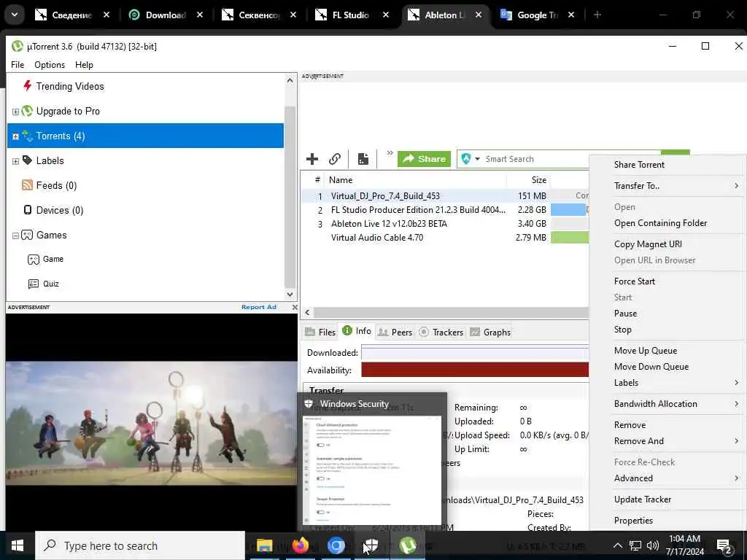
Task: Choose Force Start in context menu
Action: [634, 281]
